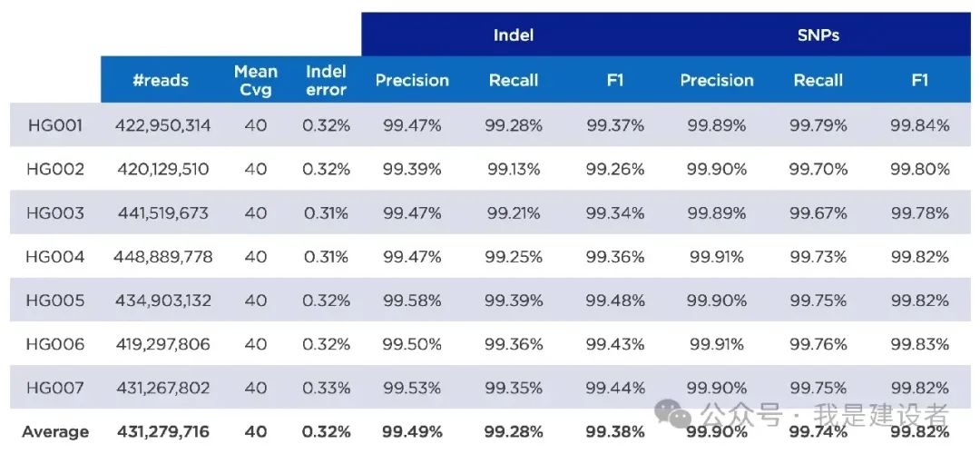
Task: Click the 公众号 watermark text
Action: [x=741, y=416]
